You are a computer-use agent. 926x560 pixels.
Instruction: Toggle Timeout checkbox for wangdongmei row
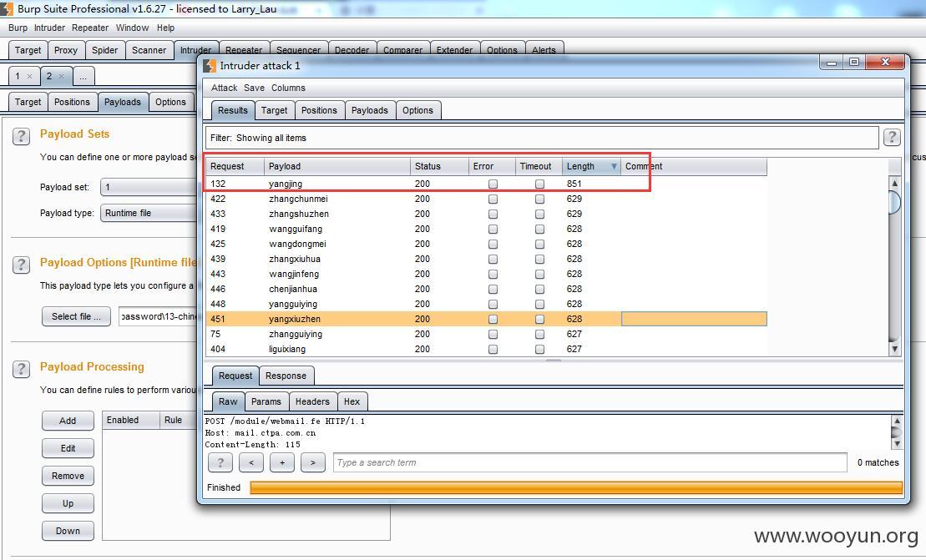(539, 245)
